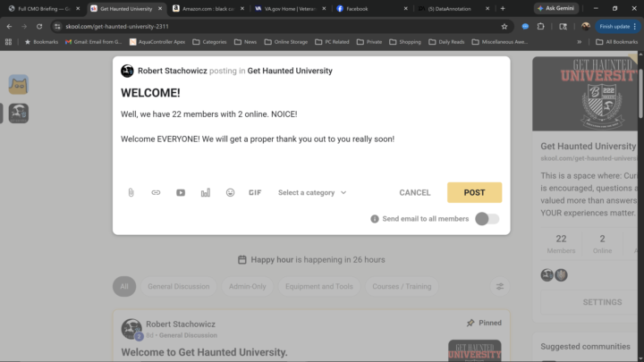The height and width of the screenshot is (362, 644).
Task: Open the Select a category dropdown
Action: click(x=312, y=192)
